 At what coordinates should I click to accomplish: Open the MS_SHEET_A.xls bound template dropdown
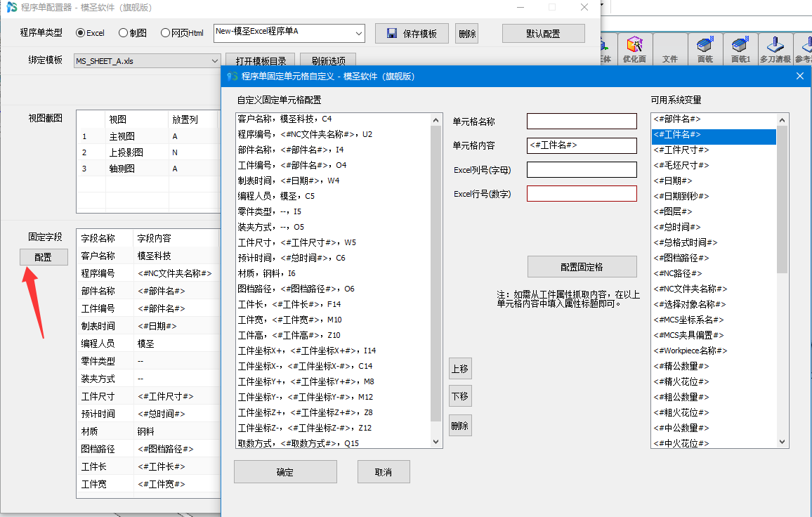click(x=214, y=61)
